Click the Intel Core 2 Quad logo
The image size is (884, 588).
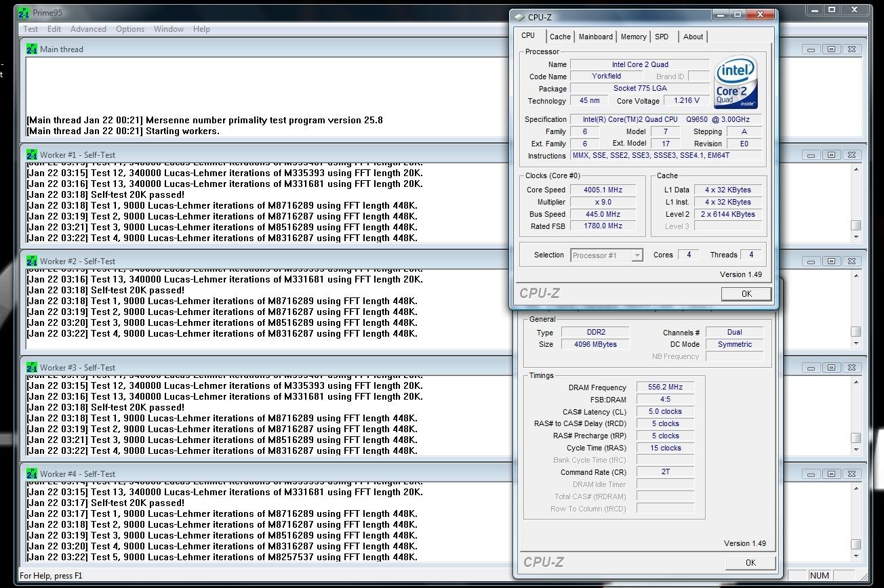(736, 81)
